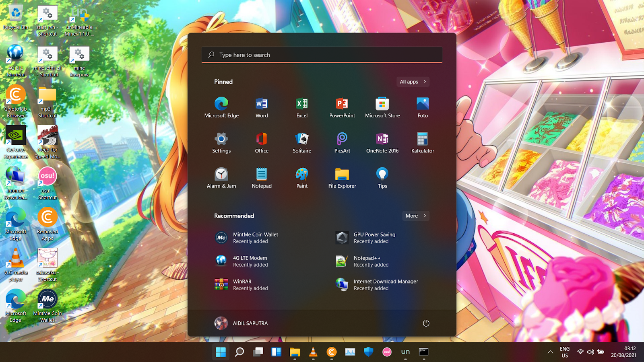The image size is (644, 362).
Task: Expand More recommended items
Action: [x=416, y=216]
